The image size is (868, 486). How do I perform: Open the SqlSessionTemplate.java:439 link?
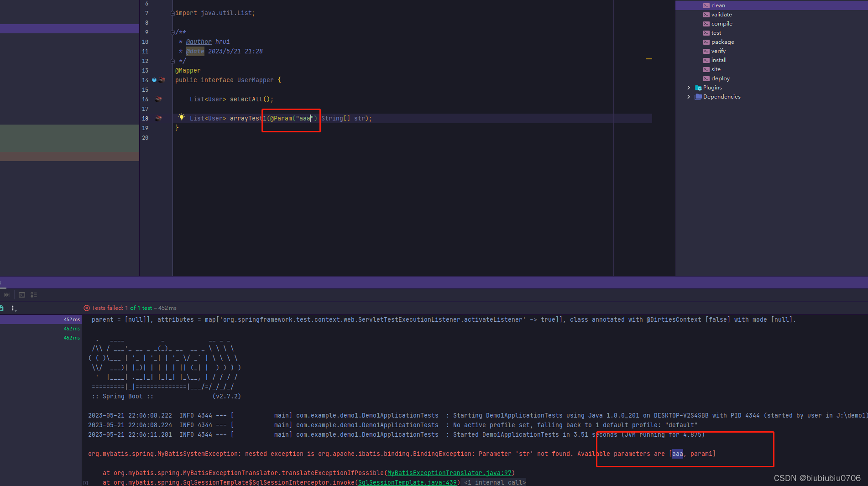408,482
